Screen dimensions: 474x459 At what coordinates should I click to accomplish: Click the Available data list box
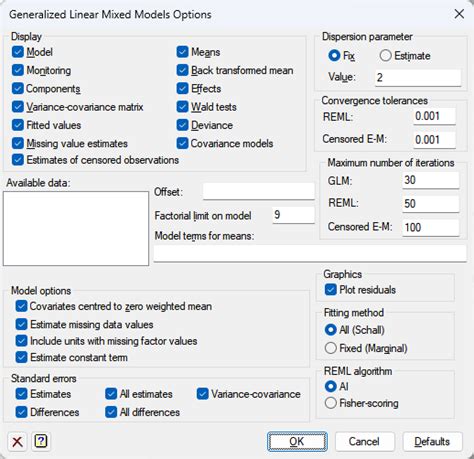click(x=76, y=228)
